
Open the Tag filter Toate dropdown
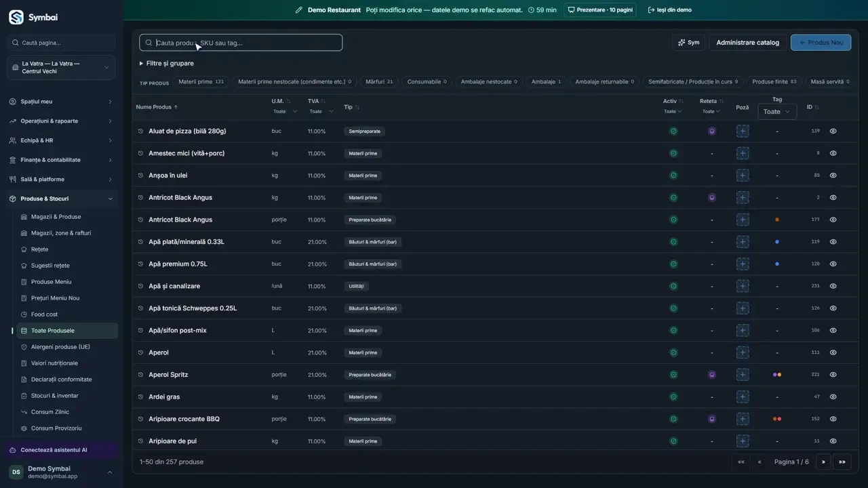point(777,112)
